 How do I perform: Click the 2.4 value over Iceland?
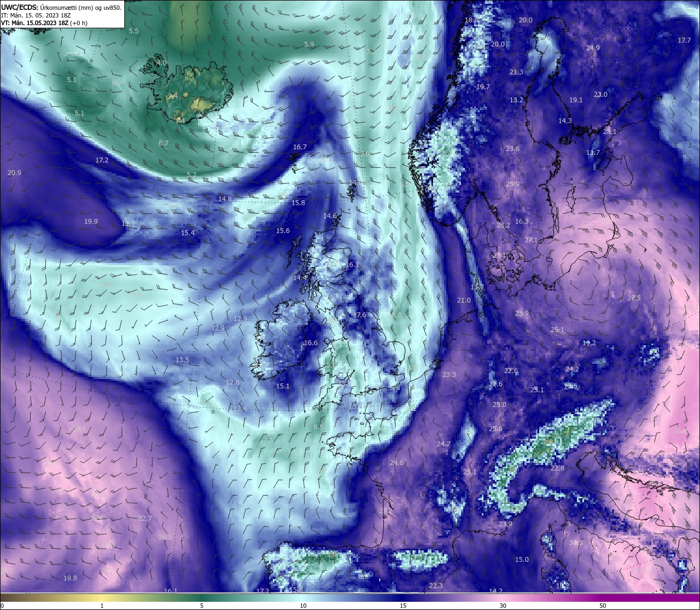173,96
